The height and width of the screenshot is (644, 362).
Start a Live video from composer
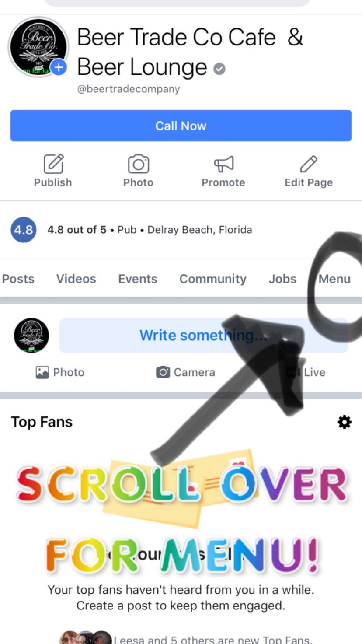(306, 372)
